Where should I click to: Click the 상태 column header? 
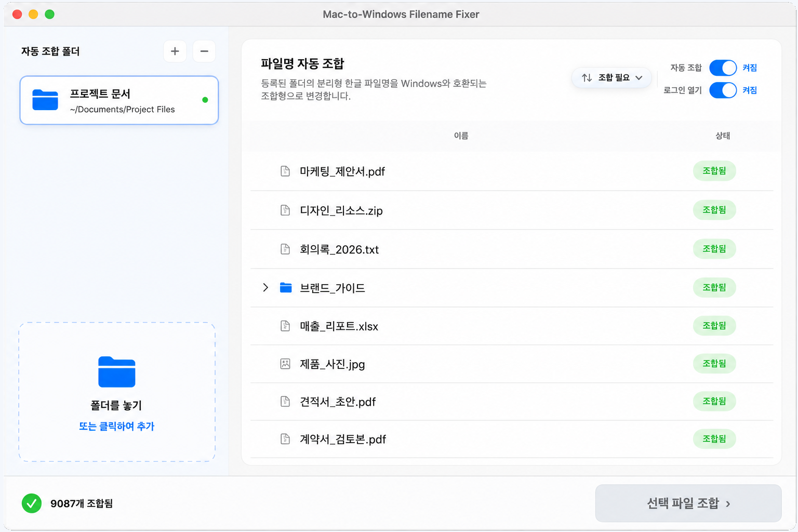723,136
